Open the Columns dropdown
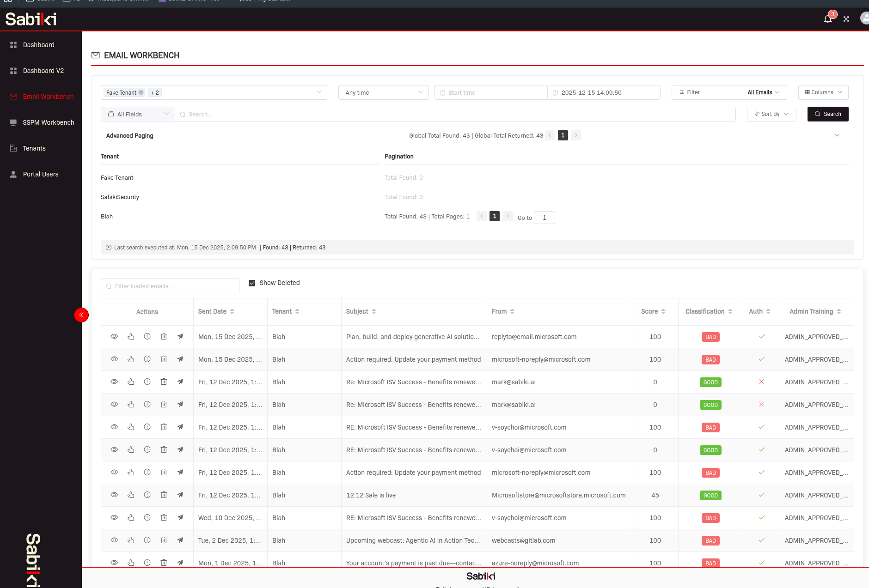 pos(823,92)
